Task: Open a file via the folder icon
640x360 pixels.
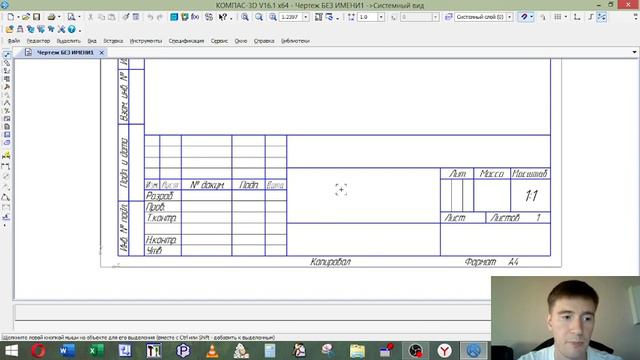Action: click(26, 17)
